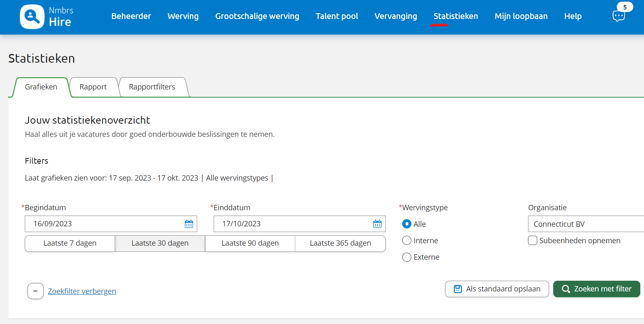Open the Beheerder menu
This screenshot has height=324, width=644.
[x=131, y=16]
